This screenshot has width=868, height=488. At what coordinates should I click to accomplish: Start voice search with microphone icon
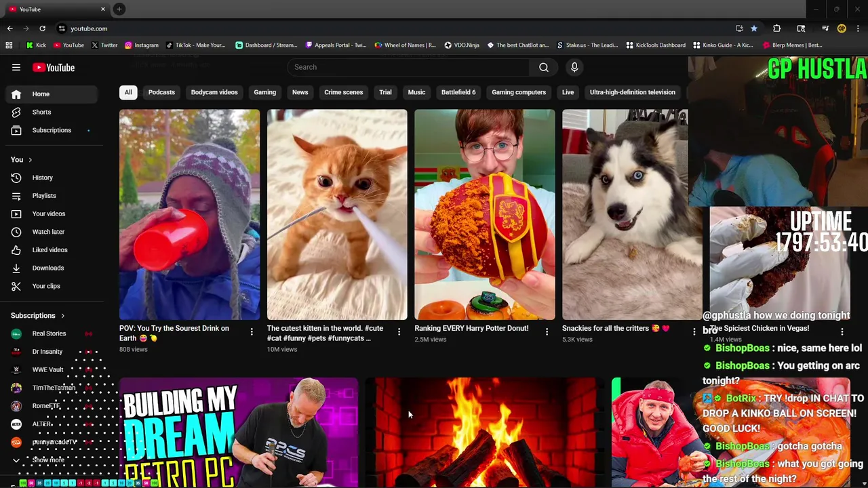point(574,67)
